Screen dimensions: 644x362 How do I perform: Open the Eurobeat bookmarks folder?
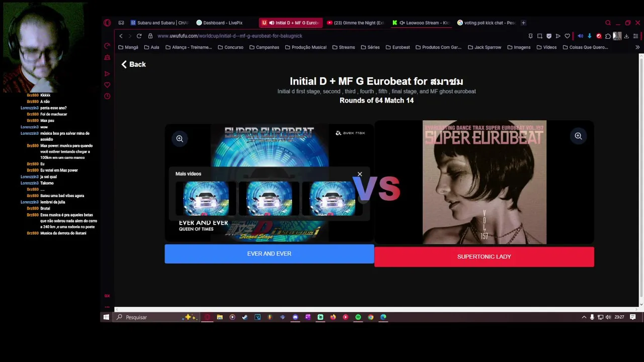coord(397,47)
